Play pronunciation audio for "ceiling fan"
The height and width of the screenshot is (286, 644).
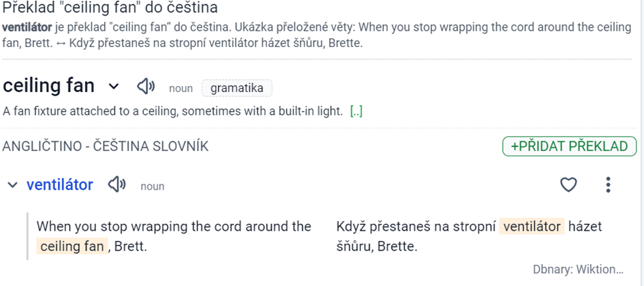point(146,87)
